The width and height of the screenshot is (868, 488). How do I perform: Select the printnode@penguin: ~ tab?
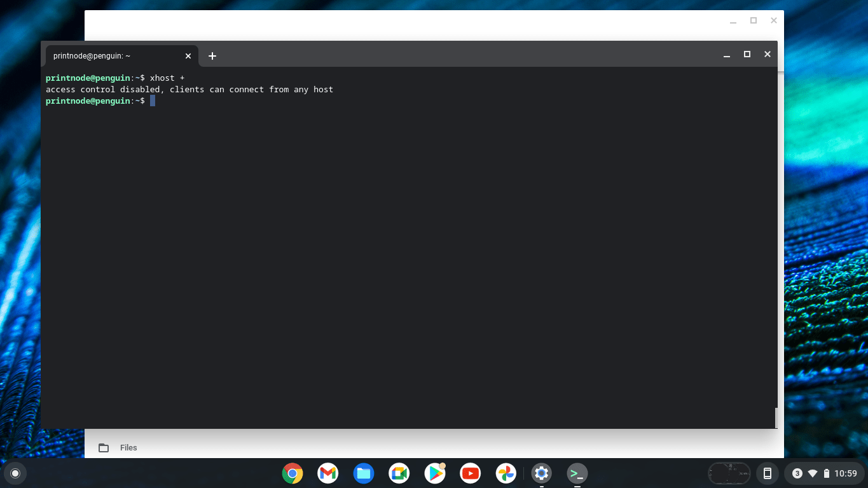pyautogui.click(x=121, y=56)
